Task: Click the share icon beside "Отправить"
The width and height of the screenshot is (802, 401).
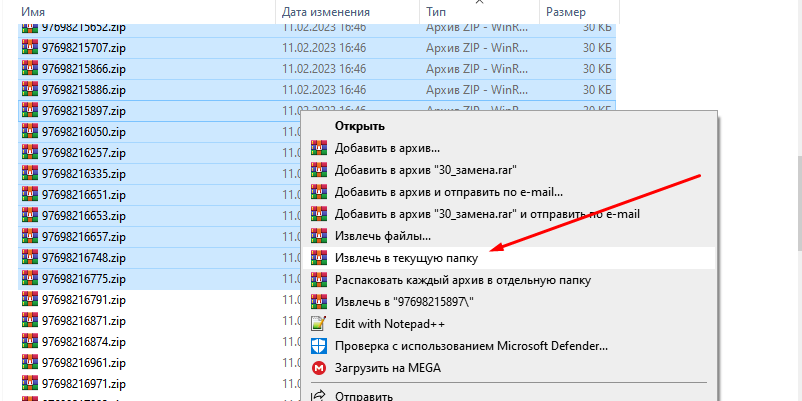Action: [x=319, y=395]
